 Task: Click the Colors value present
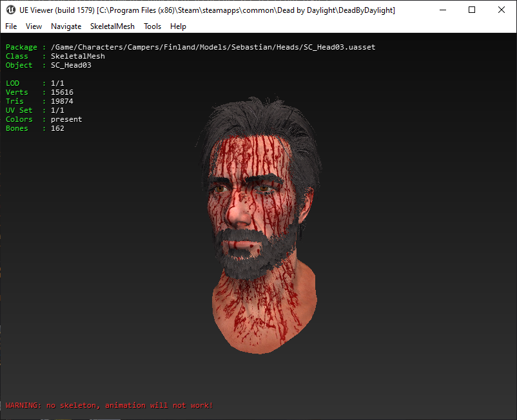(x=66, y=119)
